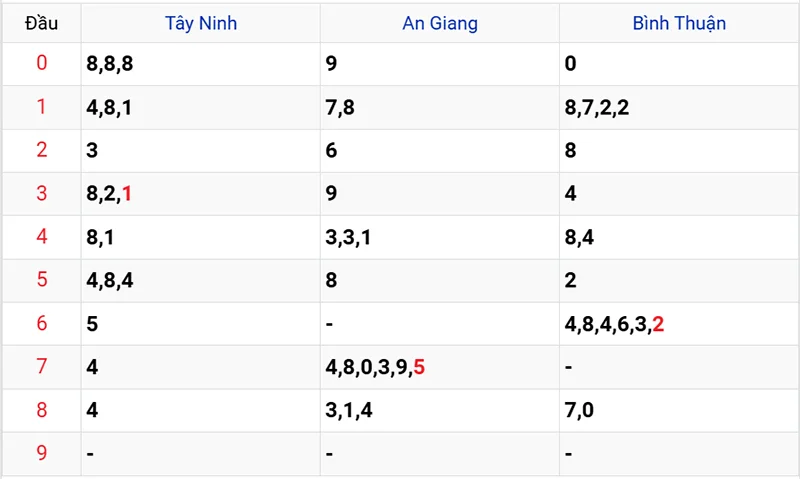
Task: Click the Tây Ninh cell showing 4,8,4
Action: (x=110, y=281)
